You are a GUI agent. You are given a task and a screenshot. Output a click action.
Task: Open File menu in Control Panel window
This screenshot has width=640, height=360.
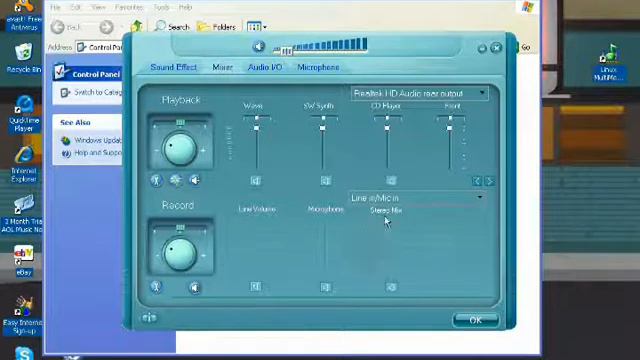[x=55, y=7]
